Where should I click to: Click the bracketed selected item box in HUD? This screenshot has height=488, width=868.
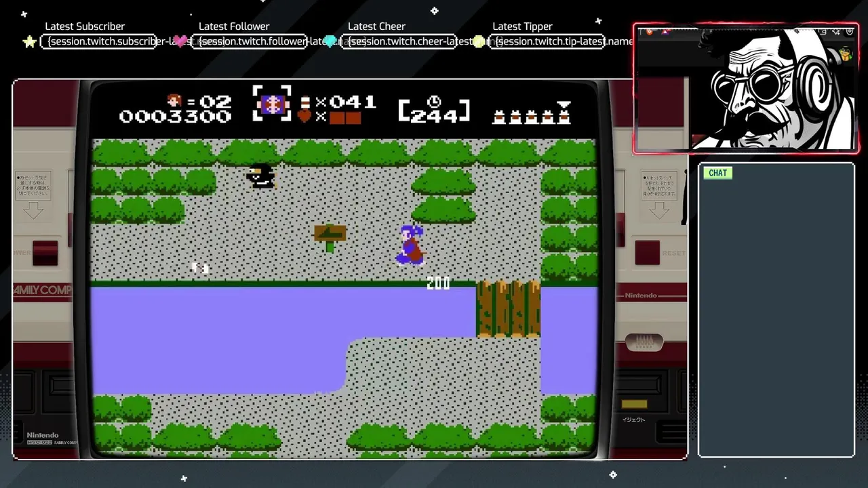pos(272,104)
